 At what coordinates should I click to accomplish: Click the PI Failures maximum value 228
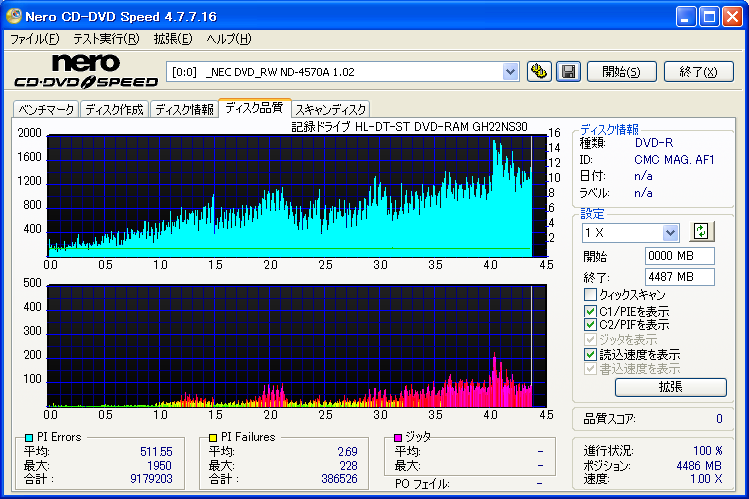coord(348,466)
